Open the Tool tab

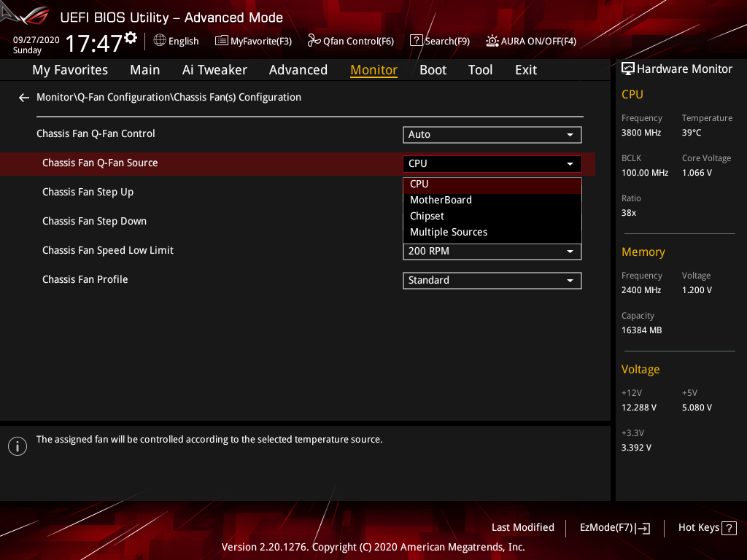pos(480,70)
